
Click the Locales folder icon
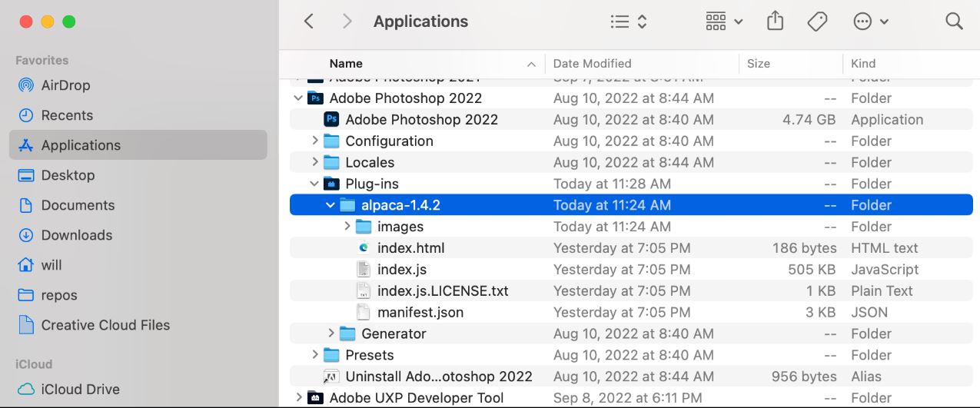point(332,162)
